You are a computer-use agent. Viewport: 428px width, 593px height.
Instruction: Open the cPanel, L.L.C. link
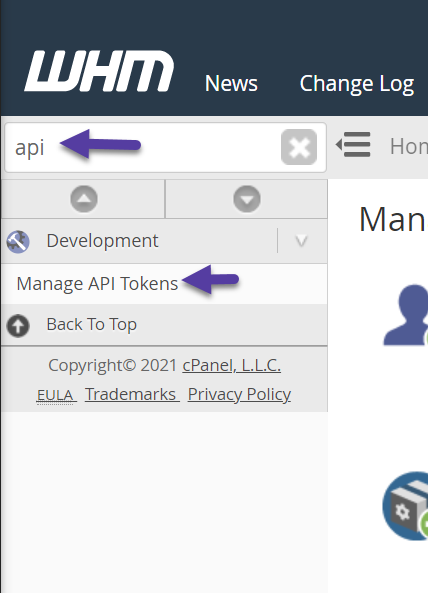point(231,365)
